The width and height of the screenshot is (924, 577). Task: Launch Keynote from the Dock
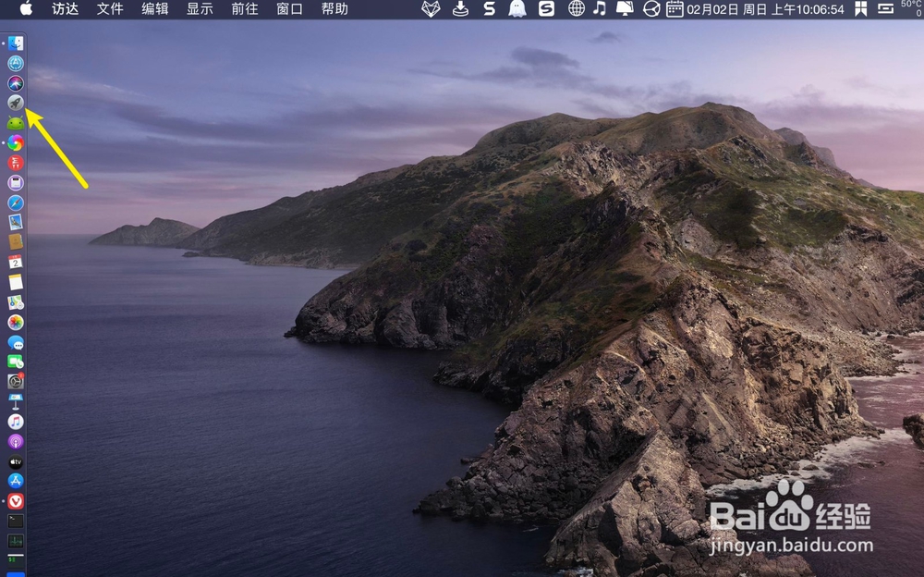pyautogui.click(x=16, y=402)
